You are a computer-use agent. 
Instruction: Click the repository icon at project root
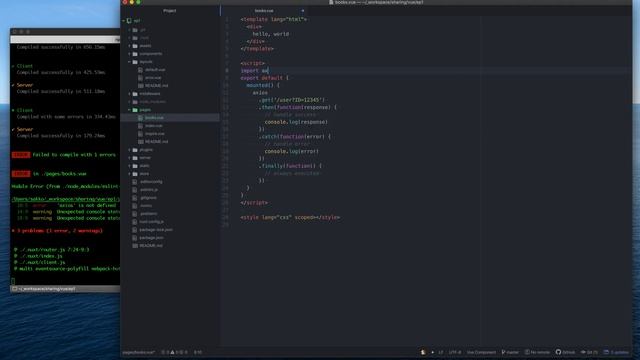(129, 20)
